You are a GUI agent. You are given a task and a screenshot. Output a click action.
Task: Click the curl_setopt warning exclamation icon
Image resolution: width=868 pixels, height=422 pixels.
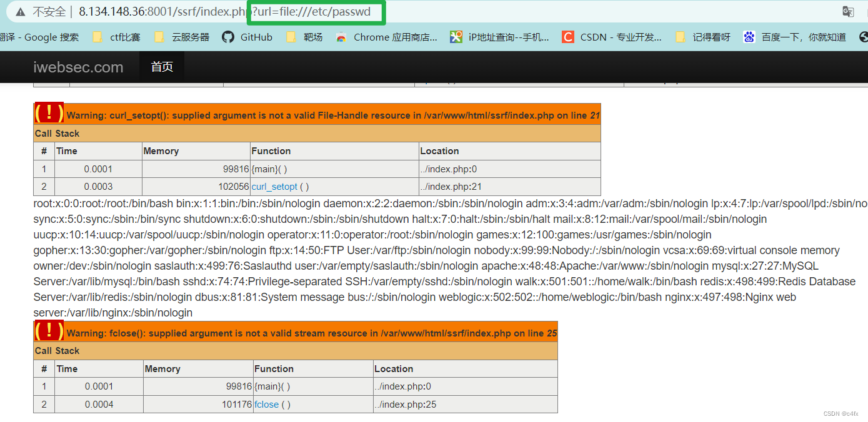coord(49,114)
